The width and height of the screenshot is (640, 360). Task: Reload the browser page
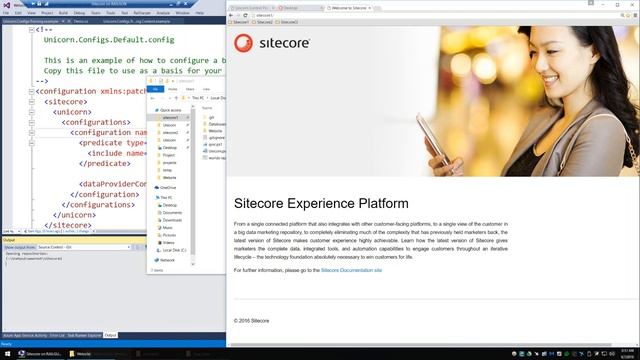[245, 15]
